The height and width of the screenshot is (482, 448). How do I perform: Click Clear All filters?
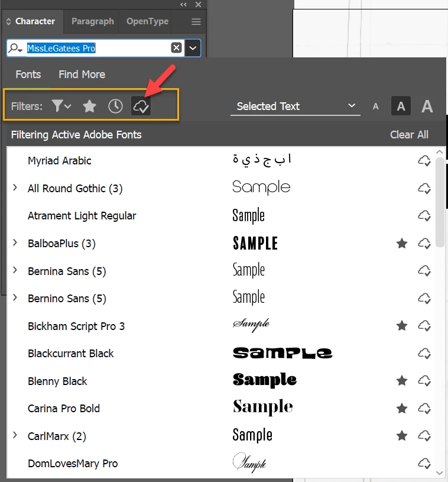click(x=409, y=135)
